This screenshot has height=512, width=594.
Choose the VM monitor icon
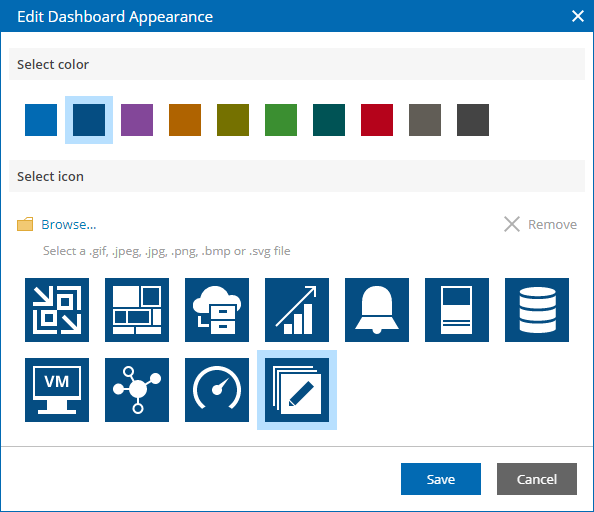(x=57, y=390)
